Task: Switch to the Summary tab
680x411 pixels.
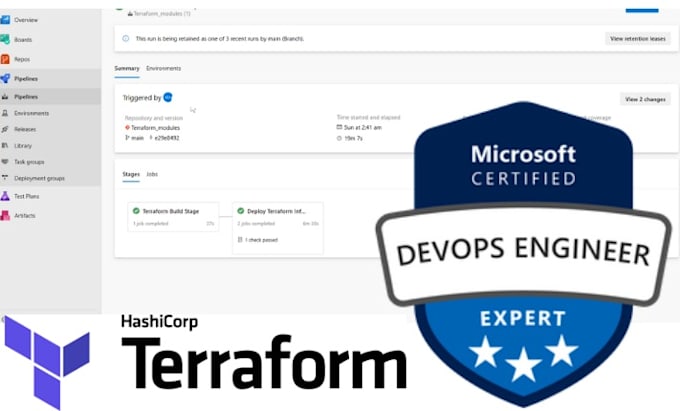Action: (x=127, y=68)
